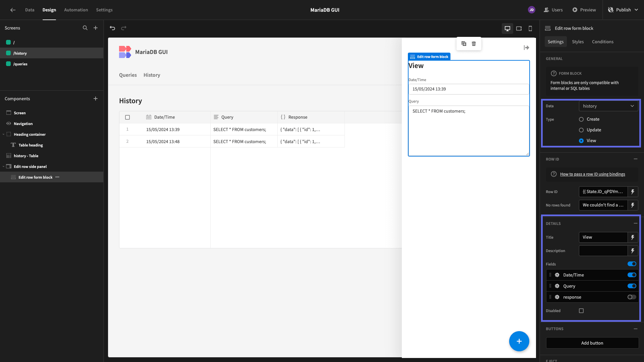Close the side panel arrow icon
The width and height of the screenshot is (644, 362).
[x=527, y=48]
